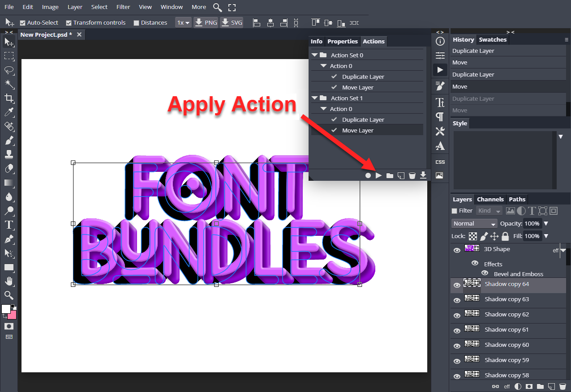571x392 pixels.
Task: Select the Dodge tool
Action: pyautogui.click(x=9, y=211)
